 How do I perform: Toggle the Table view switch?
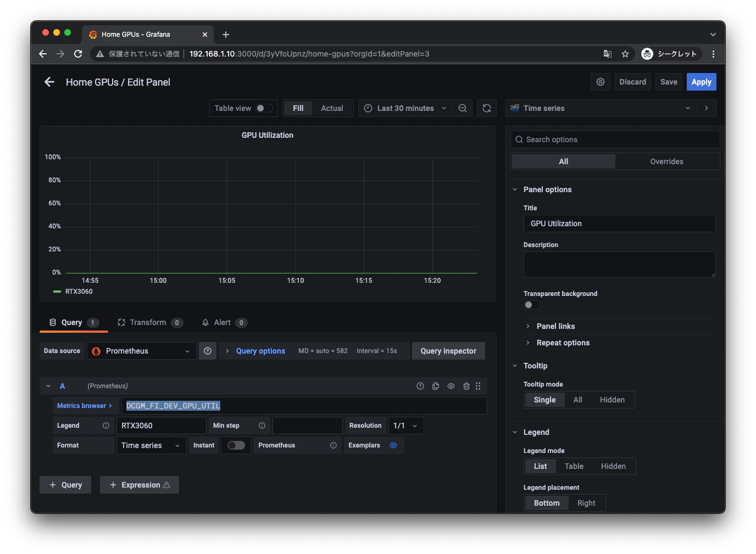pyautogui.click(x=264, y=108)
